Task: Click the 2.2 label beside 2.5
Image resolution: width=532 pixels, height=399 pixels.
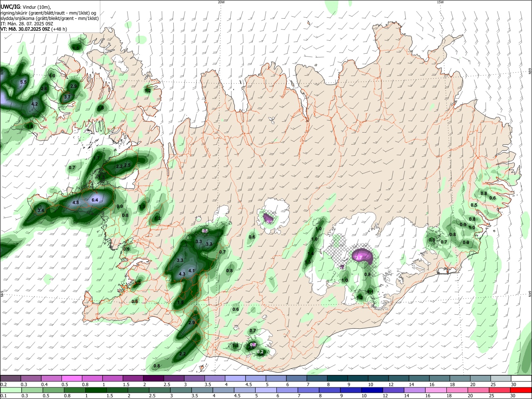Action: (x=119, y=166)
